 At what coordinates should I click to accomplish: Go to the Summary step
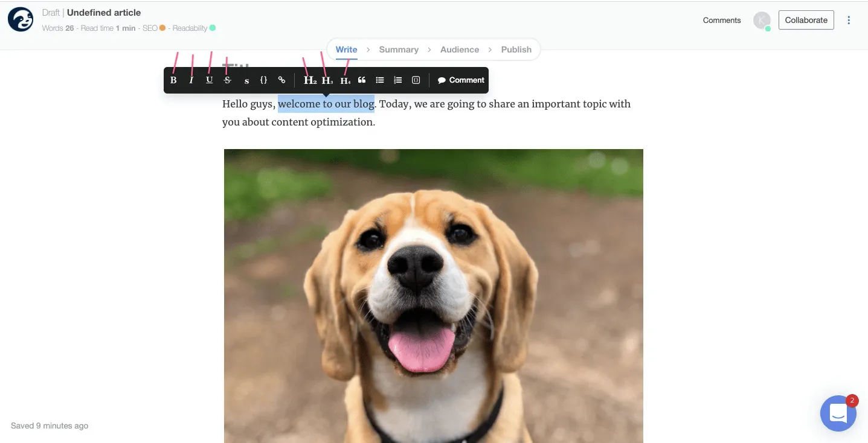(x=399, y=49)
